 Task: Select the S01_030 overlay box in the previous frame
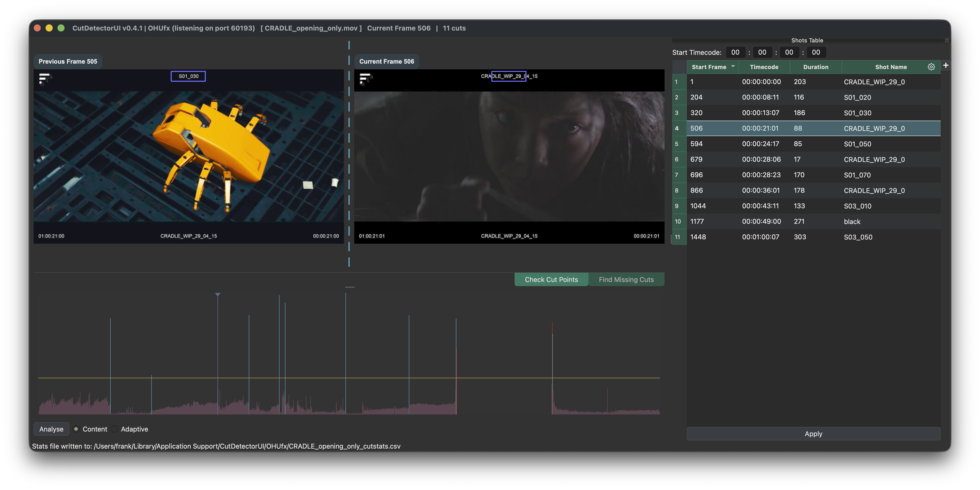click(x=188, y=76)
